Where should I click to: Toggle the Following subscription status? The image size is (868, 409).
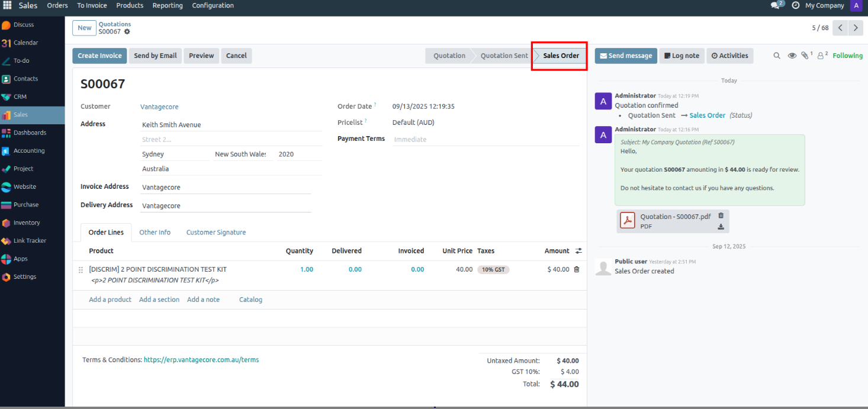tap(847, 56)
